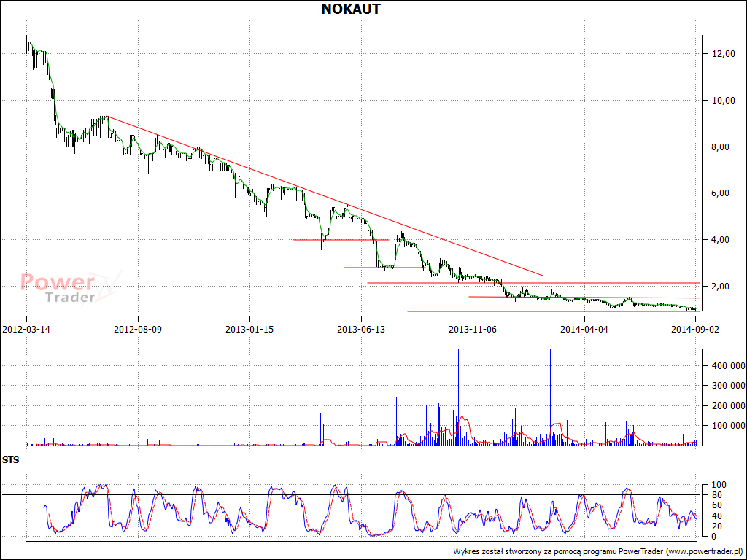Click the 100 000 volume axis label
Screen dimensions: 747x560
click(x=729, y=426)
